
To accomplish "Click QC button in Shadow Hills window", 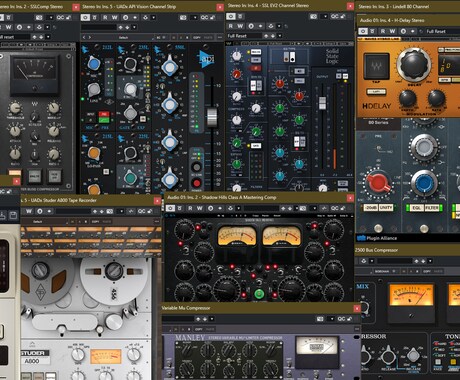I will (x=335, y=208).
